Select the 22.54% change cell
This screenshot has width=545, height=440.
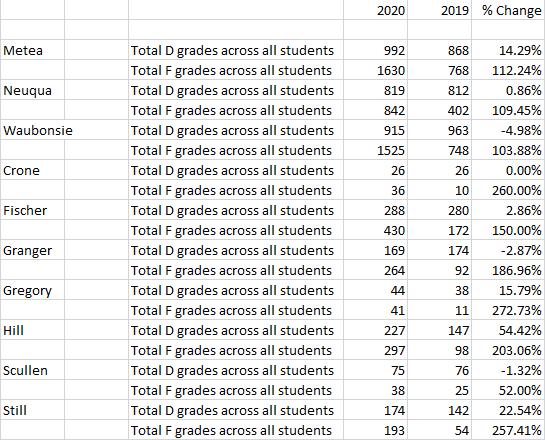pyautogui.click(x=509, y=410)
